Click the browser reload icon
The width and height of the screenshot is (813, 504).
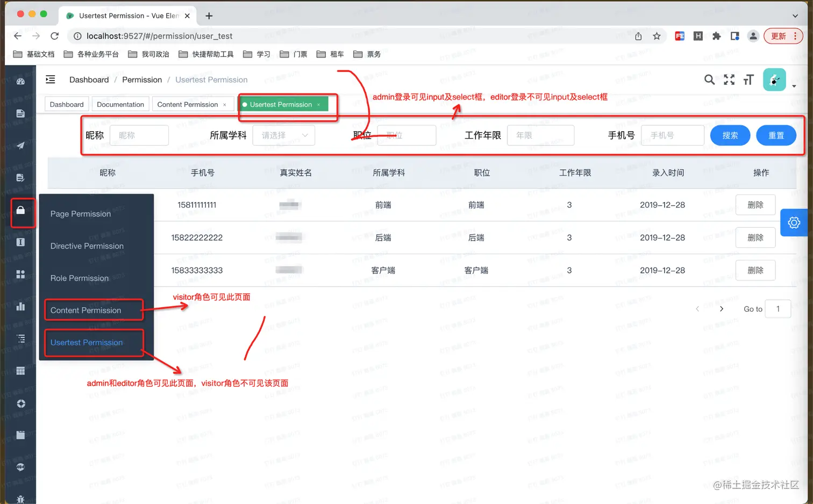pos(54,36)
